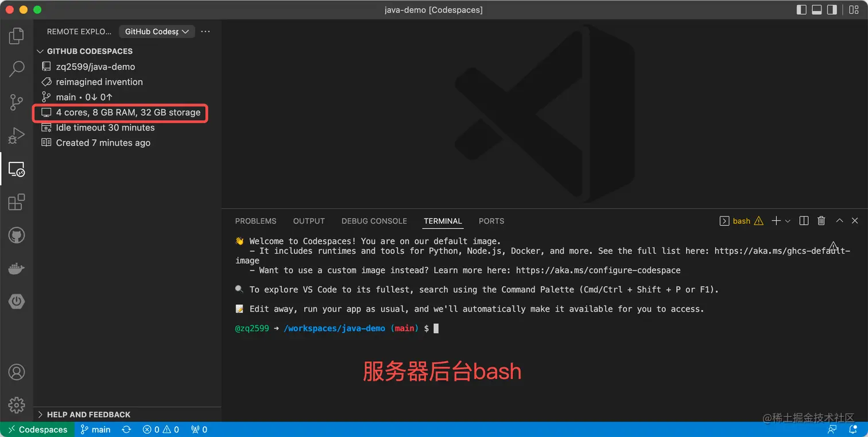Switch to the PORTS tab

tap(491, 221)
